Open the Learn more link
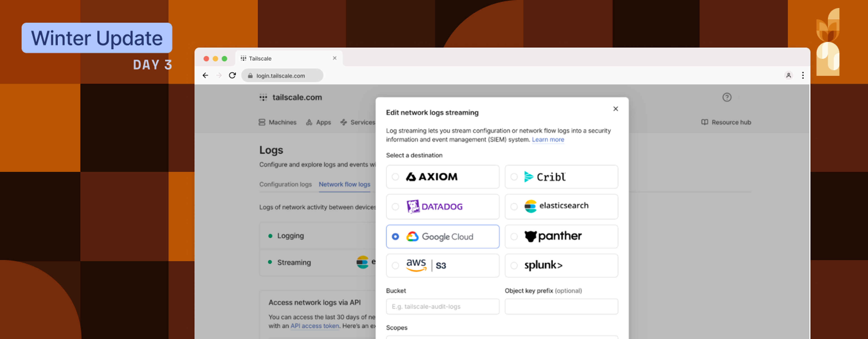The height and width of the screenshot is (339, 868). 548,139
